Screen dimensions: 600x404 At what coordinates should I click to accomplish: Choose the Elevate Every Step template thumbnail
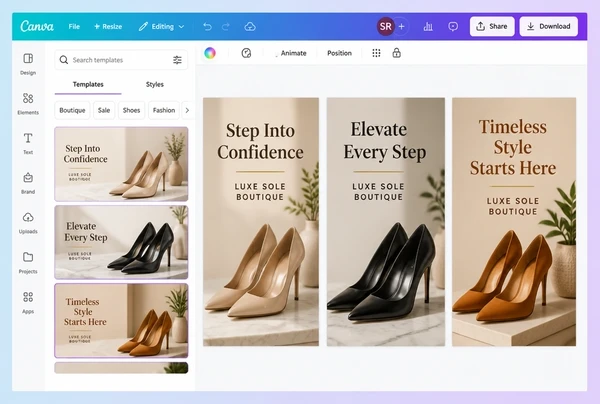click(x=121, y=242)
